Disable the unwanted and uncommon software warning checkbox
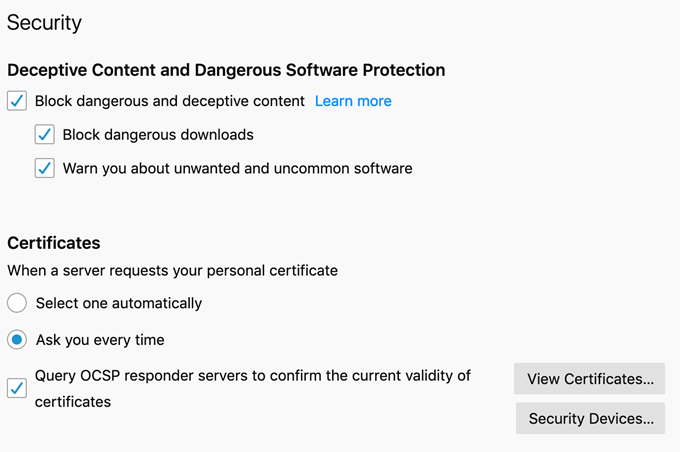 point(44,168)
